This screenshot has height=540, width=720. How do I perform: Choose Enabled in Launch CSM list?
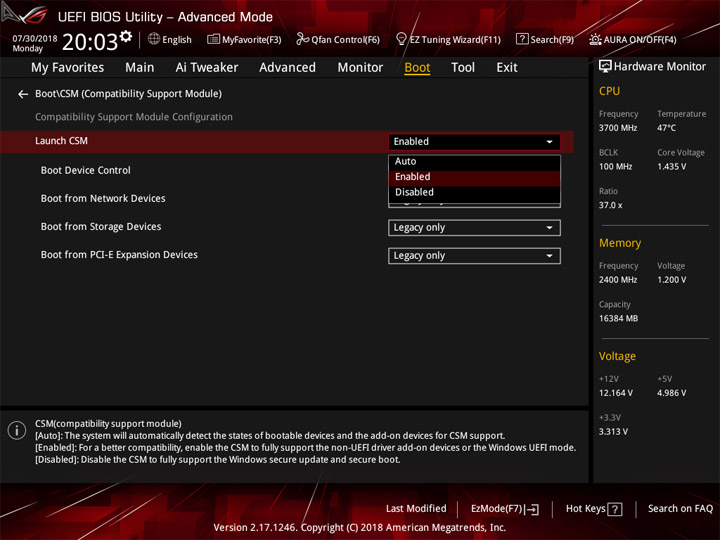[x=474, y=177]
